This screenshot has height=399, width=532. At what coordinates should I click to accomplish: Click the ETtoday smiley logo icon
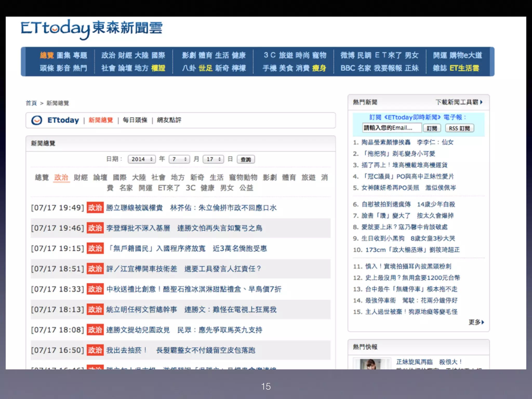[37, 120]
